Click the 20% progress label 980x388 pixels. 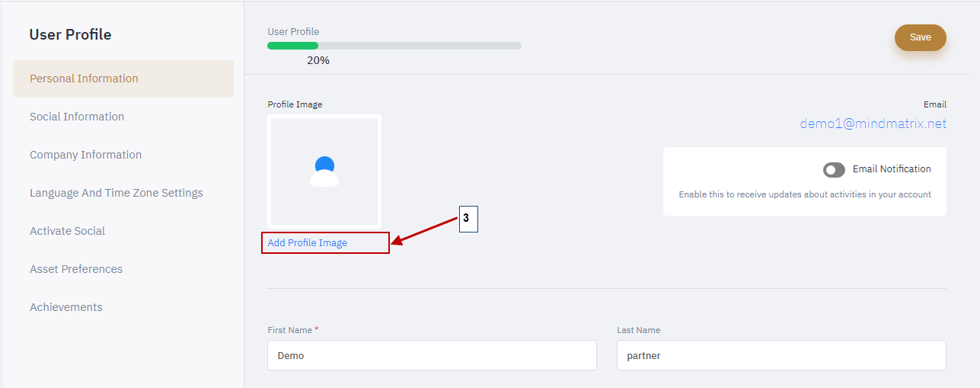point(318,60)
